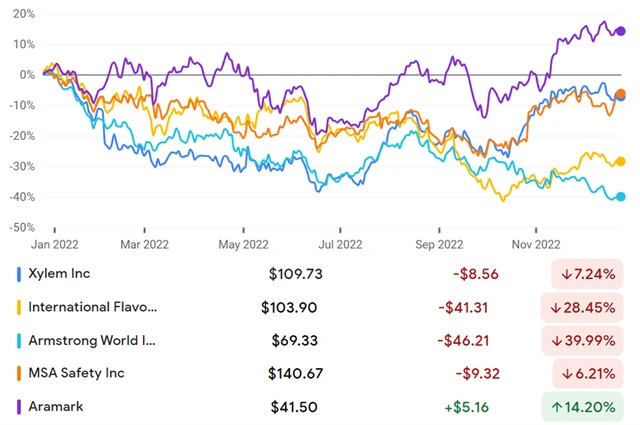640x425 pixels.
Task: Click the cyan Armstrong endpoint dot
Action: 621,196
